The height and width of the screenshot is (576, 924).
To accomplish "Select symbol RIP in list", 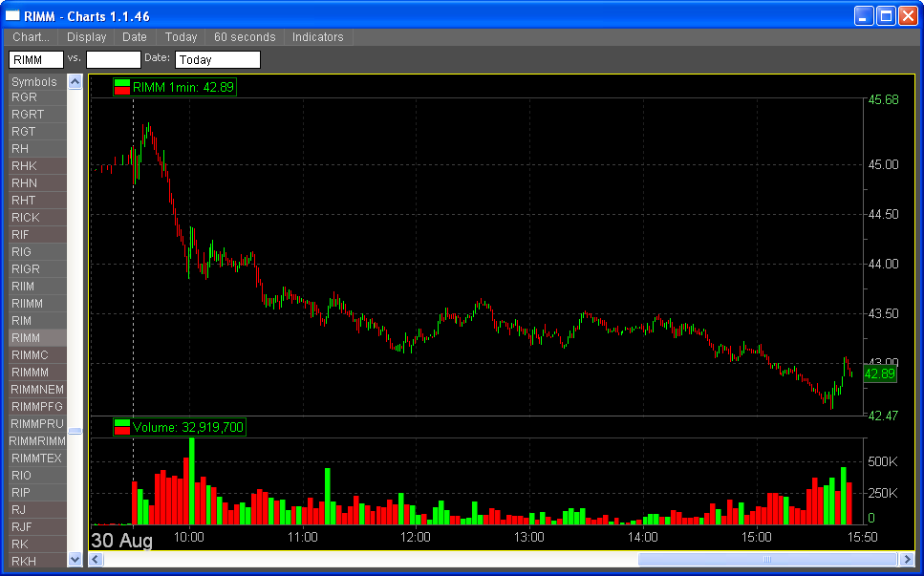I will [x=37, y=492].
